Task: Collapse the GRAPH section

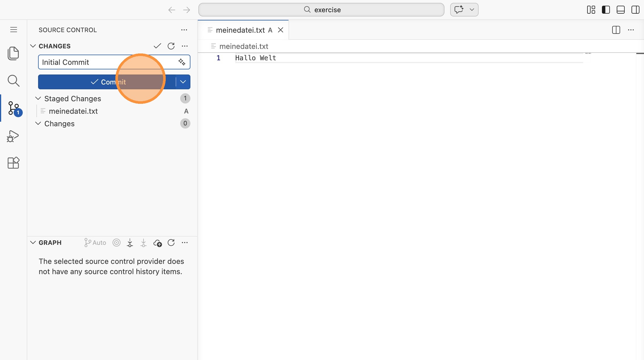Action: [x=33, y=243]
